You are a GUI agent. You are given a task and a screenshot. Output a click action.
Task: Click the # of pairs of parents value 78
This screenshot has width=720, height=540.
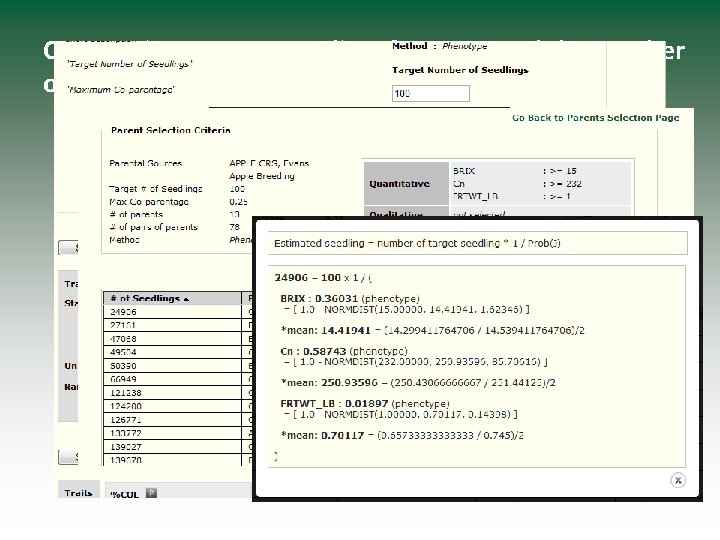click(235, 227)
